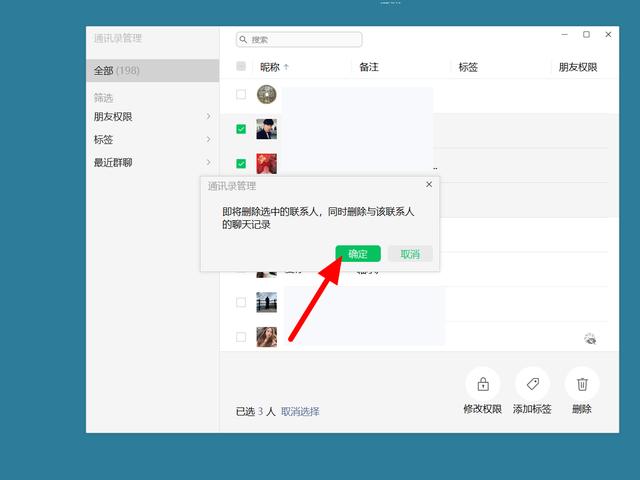
Task: Expand the 标签 filter in sidebar
Action: 208,140
